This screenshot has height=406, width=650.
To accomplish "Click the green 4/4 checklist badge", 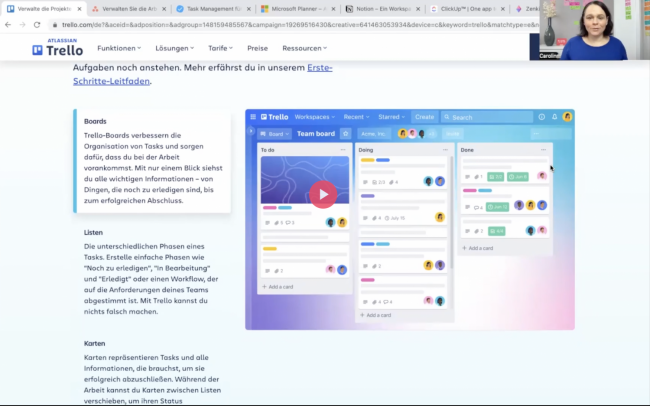I will [497, 231].
